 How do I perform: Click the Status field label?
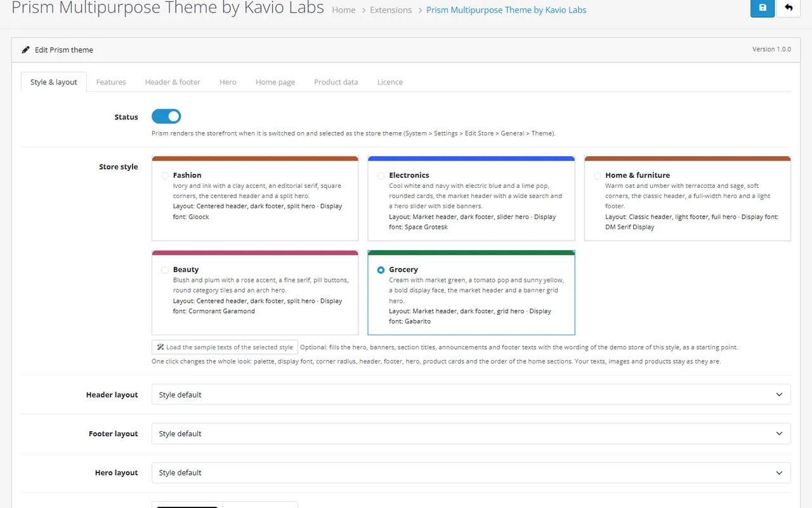[x=126, y=117]
